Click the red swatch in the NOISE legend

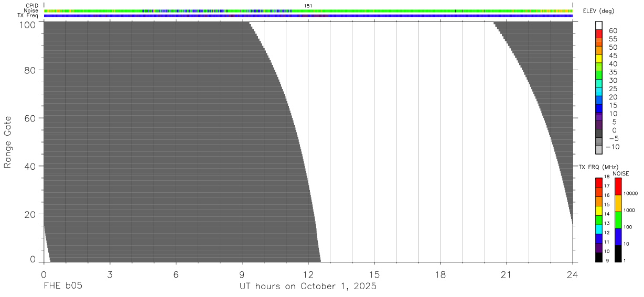[618, 186]
